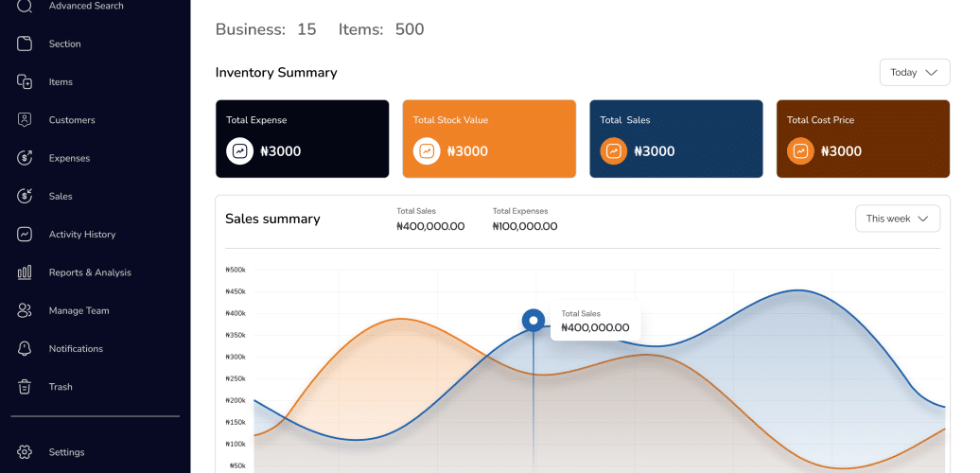Open Reports & Analysis menu item
The image size is (980, 473).
90,272
